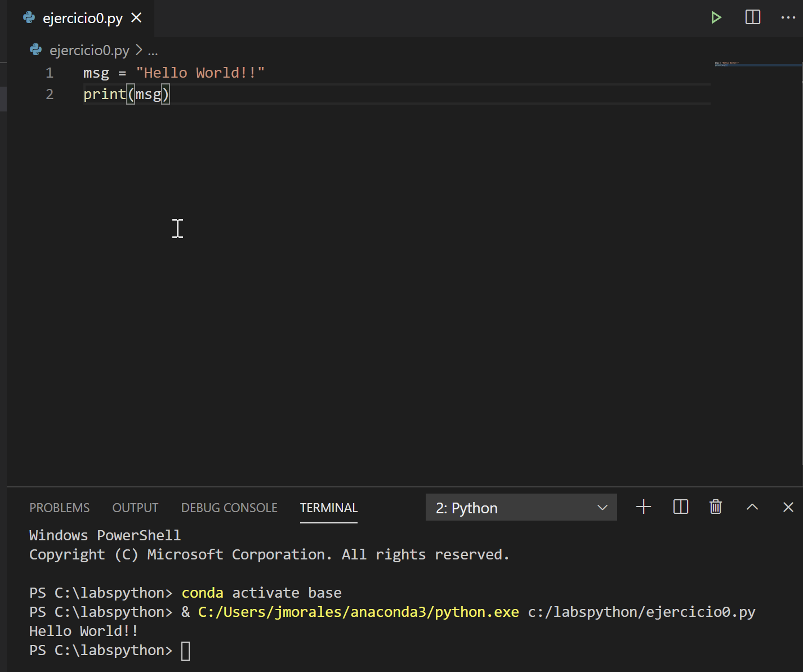Split the terminal pane
Image resolution: width=803 pixels, height=672 pixels.
coord(680,507)
